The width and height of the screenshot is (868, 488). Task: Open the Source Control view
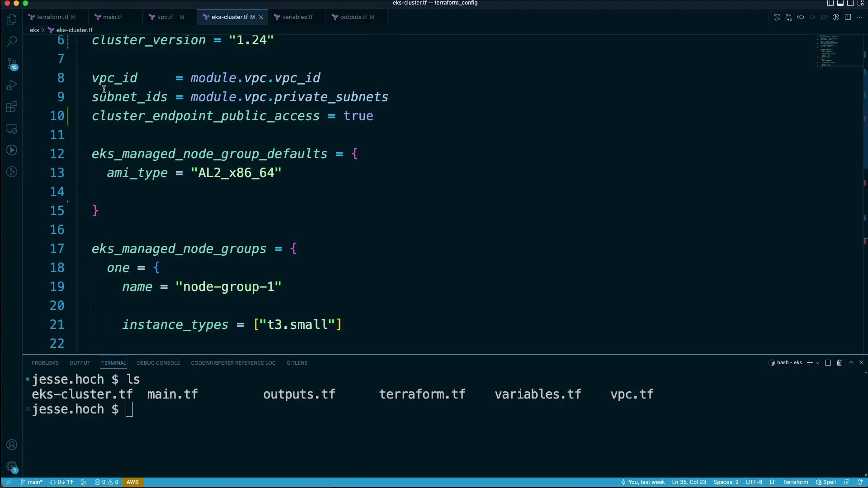tap(12, 63)
